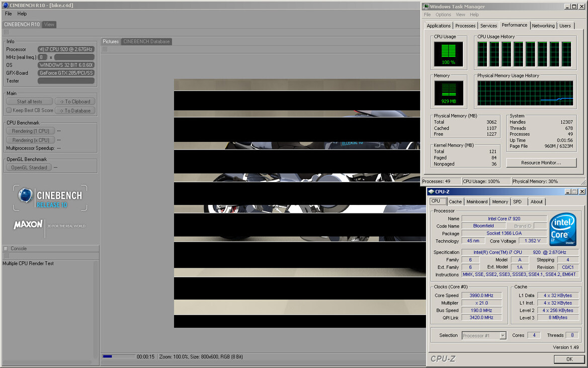Image resolution: width=588 pixels, height=368 pixels.
Task: Click the CINEBENCH title bar app icon
Action: pos(5,5)
